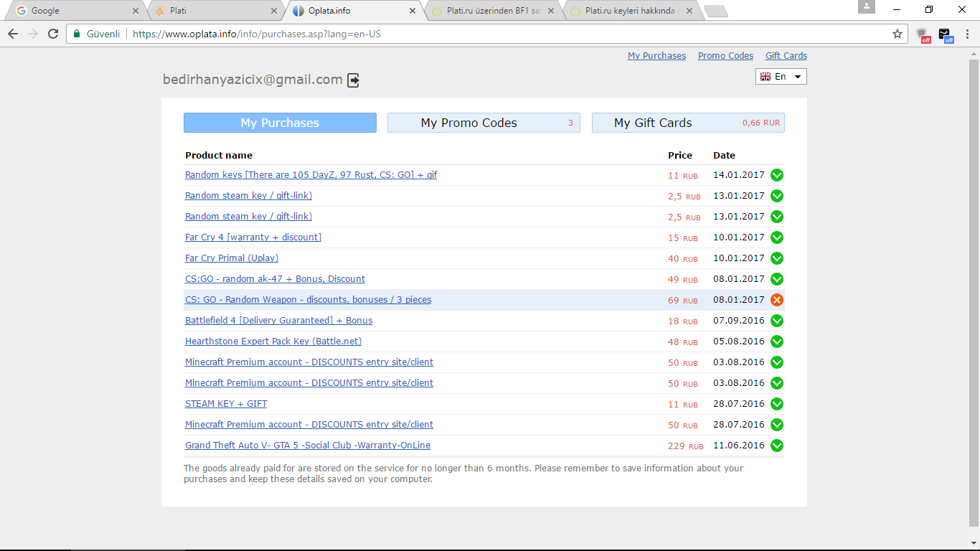Click the 40 RUB price
This screenshot has width=980, height=551.
(x=682, y=258)
